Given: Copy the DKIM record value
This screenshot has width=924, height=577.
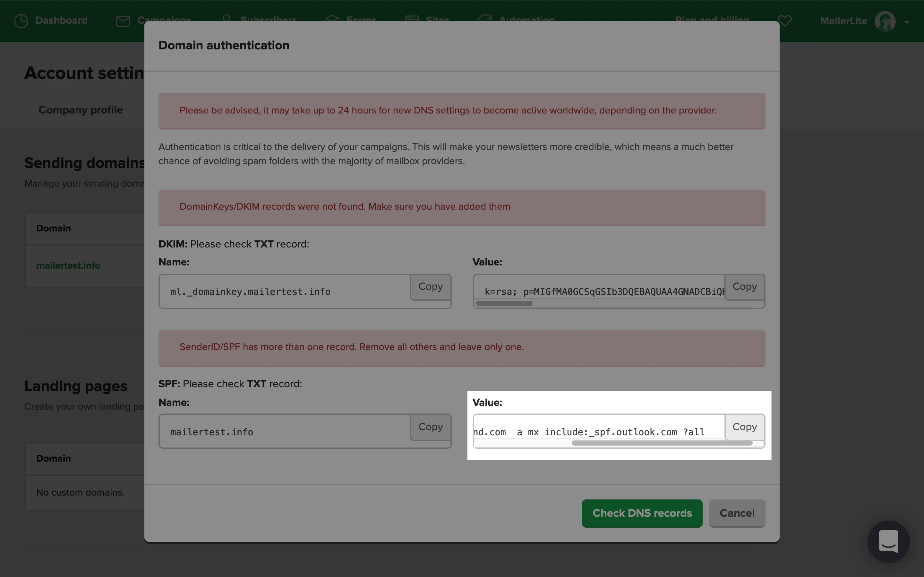Looking at the screenshot, I should [744, 287].
